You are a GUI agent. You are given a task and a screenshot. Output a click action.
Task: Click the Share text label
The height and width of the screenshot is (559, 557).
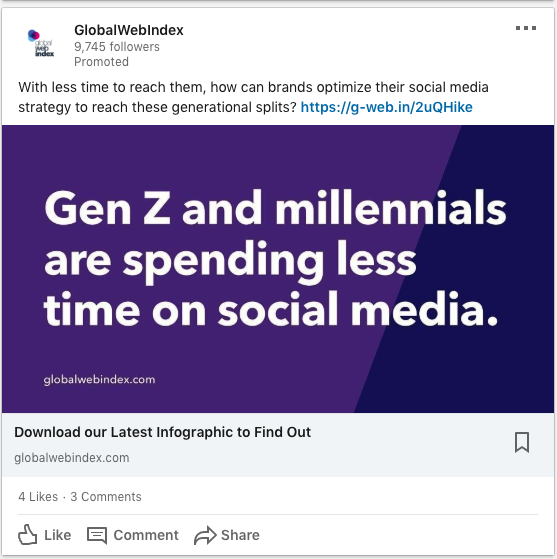[240, 535]
